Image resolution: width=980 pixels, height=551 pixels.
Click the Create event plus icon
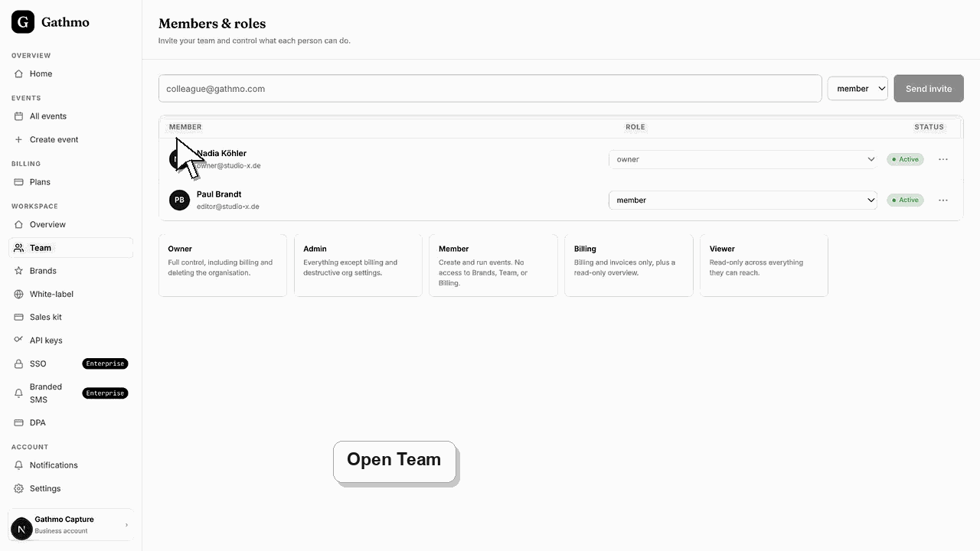tap(19, 140)
